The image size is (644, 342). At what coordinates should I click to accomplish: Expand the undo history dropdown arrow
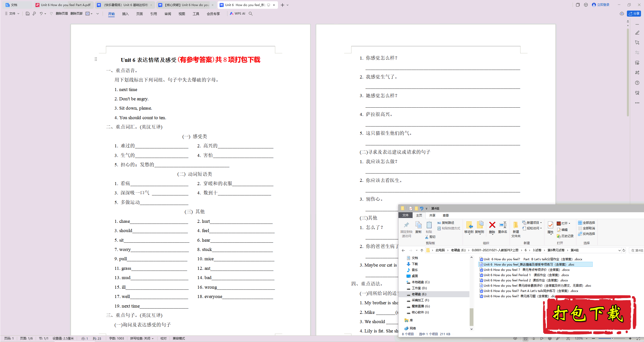click(x=45, y=14)
